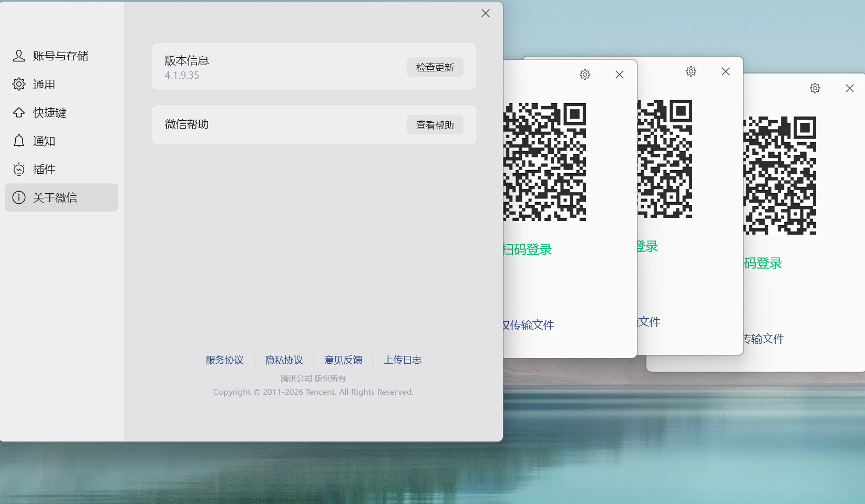Click QR code in rightmost login window

(x=780, y=175)
